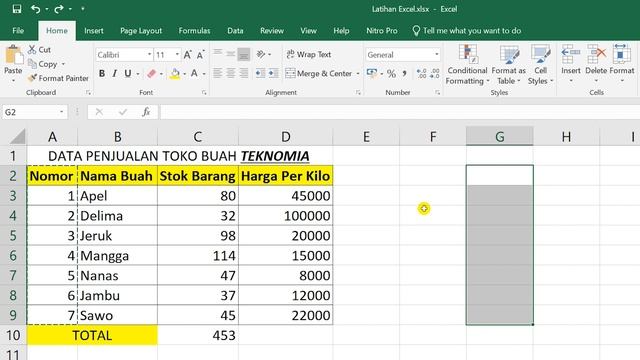
Task: Open Format as Table gallery
Action: [x=509, y=64]
